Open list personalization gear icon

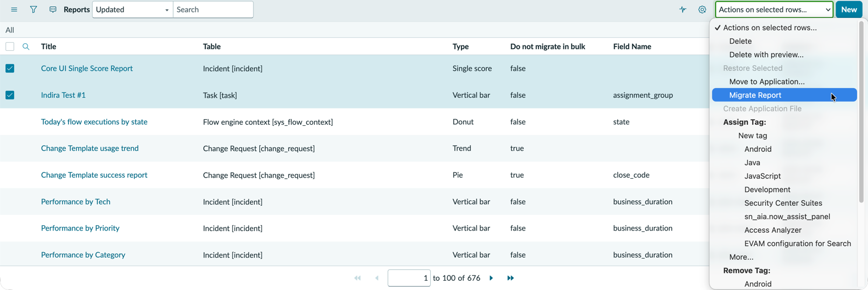702,10
